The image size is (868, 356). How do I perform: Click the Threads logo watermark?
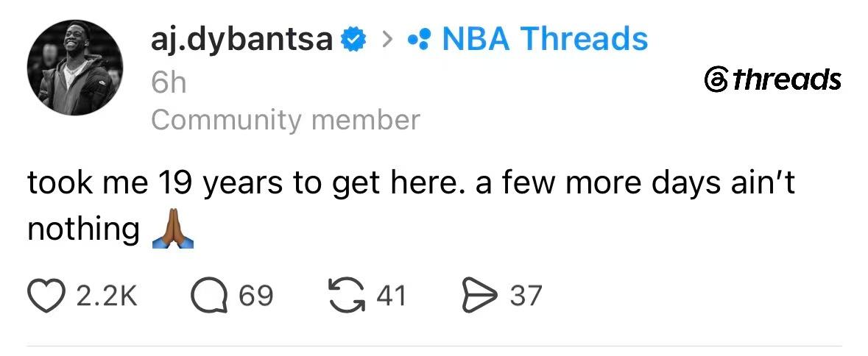click(772, 80)
